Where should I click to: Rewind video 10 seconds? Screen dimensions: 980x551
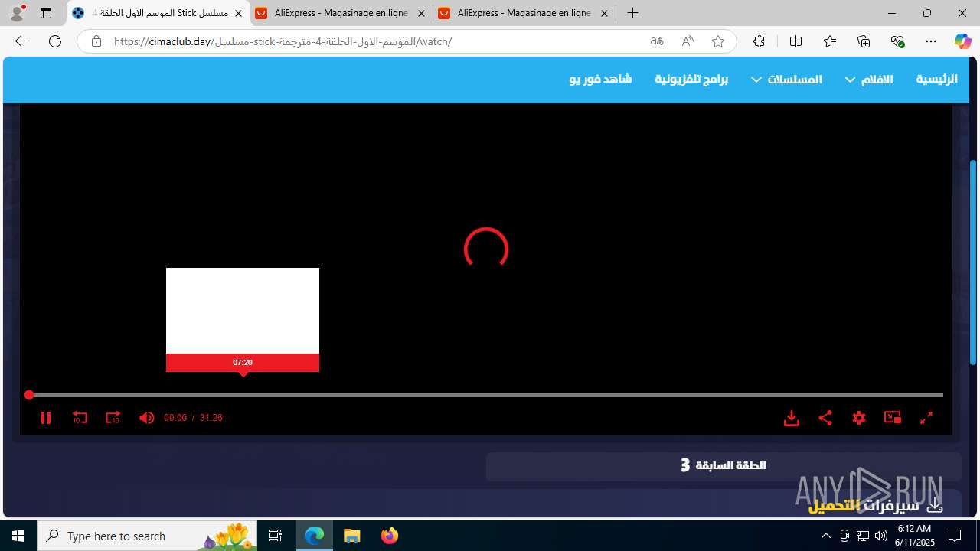tap(80, 418)
